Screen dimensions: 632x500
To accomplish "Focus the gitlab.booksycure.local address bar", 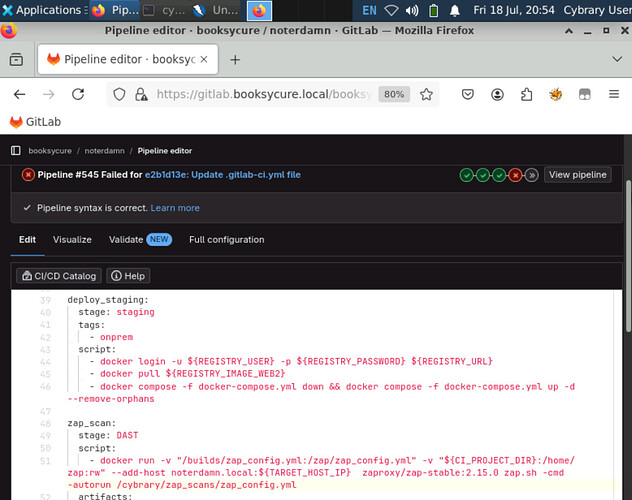I will point(264,94).
